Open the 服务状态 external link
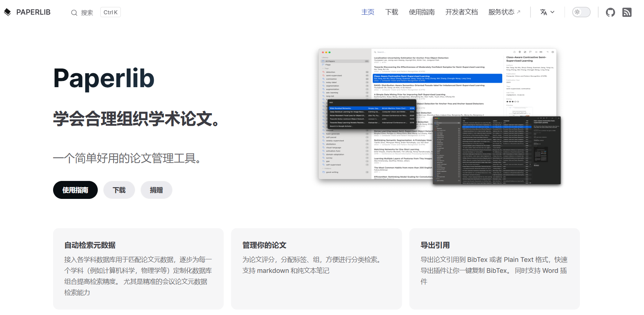The width and height of the screenshot is (644, 315). click(x=504, y=12)
